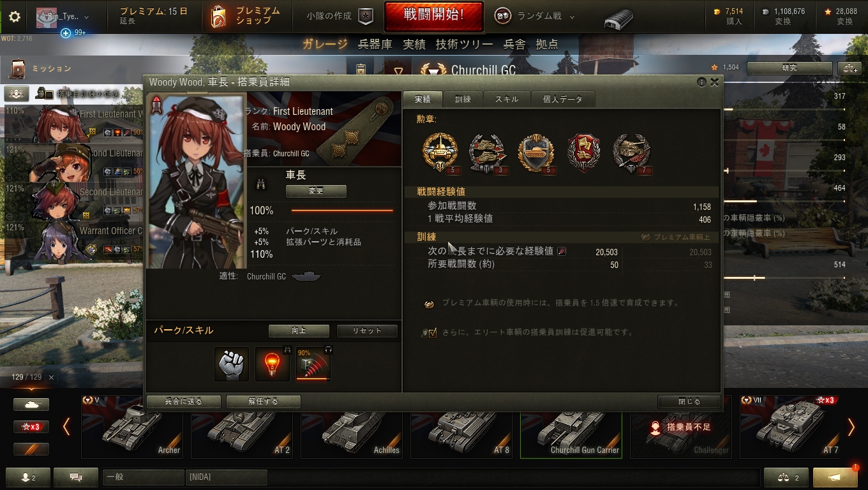The height and width of the screenshot is (490, 868).
Task: Switch to the スキル tab
Action: pos(507,100)
